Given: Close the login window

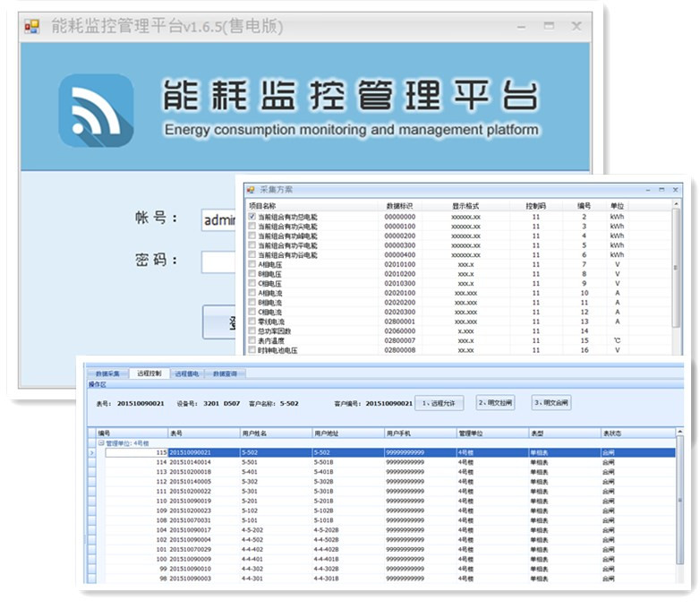Looking at the screenshot, I should tap(576, 26).
